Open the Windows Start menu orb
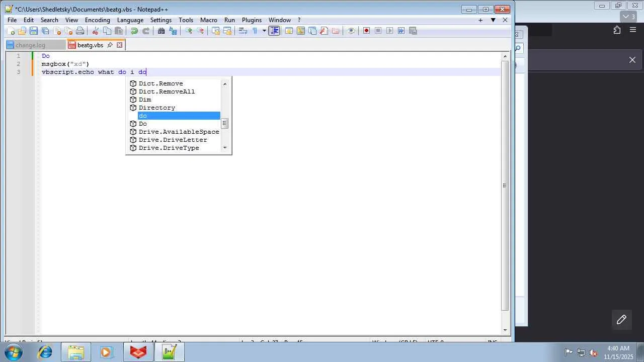Image resolution: width=644 pixels, height=362 pixels. coord(13,352)
